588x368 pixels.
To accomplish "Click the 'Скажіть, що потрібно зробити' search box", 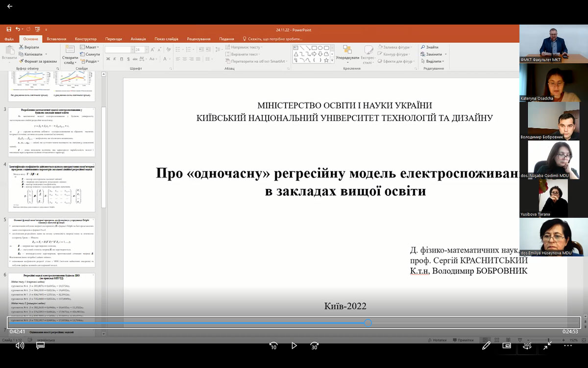I will pyautogui.click(x=273, y=39).
